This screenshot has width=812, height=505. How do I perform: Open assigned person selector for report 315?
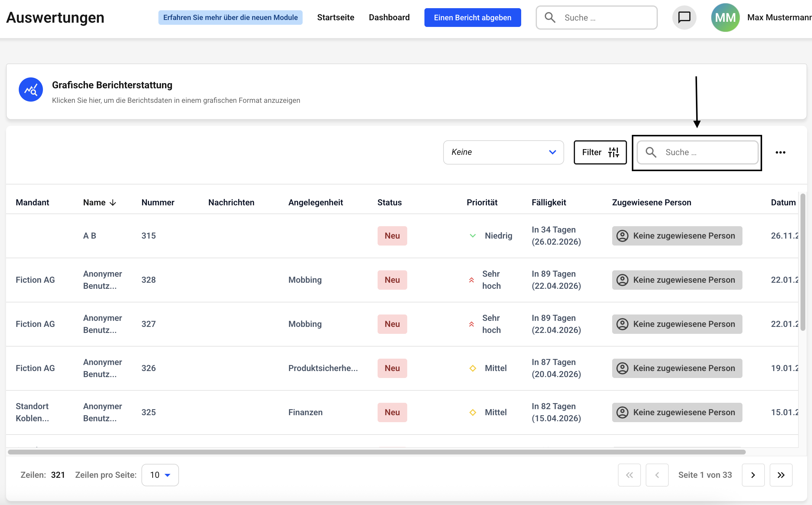[x=677, y=236]
